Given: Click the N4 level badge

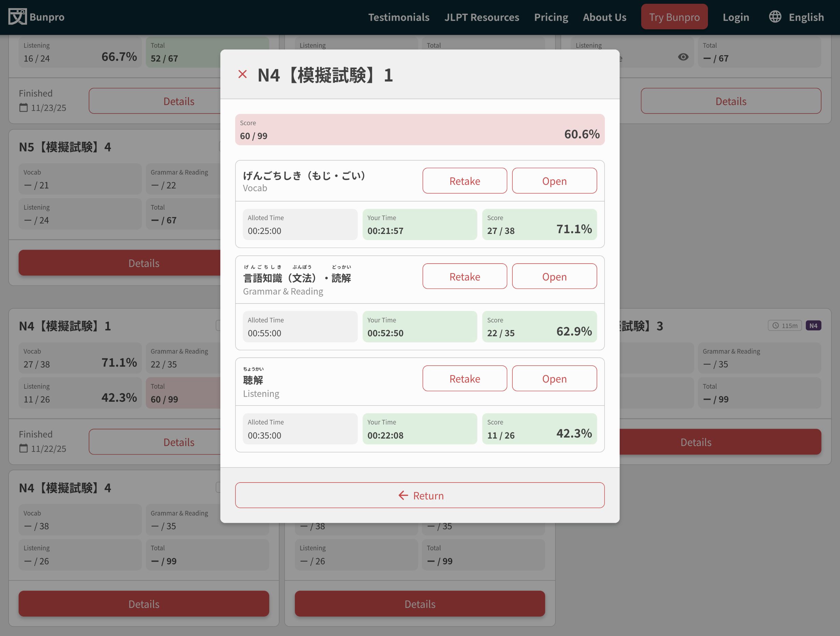Looking at the screenshot, I should coord(813,325).
